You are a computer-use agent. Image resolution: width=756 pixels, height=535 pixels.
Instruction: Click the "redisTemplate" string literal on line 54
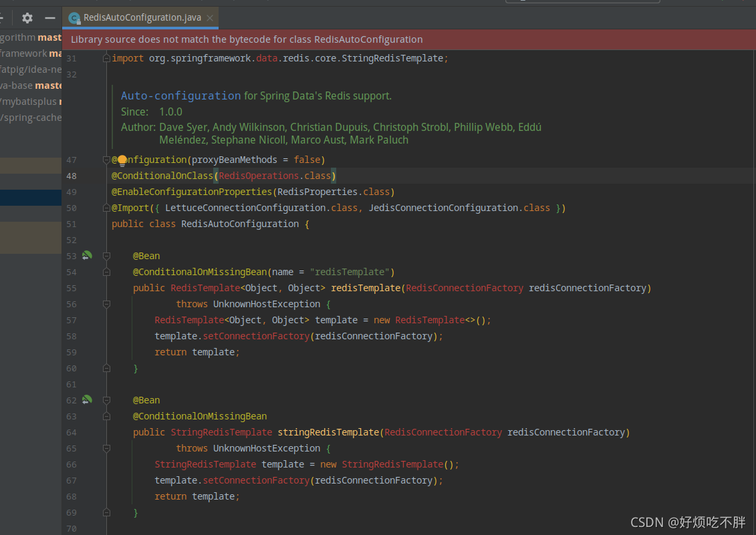[350, 272]
